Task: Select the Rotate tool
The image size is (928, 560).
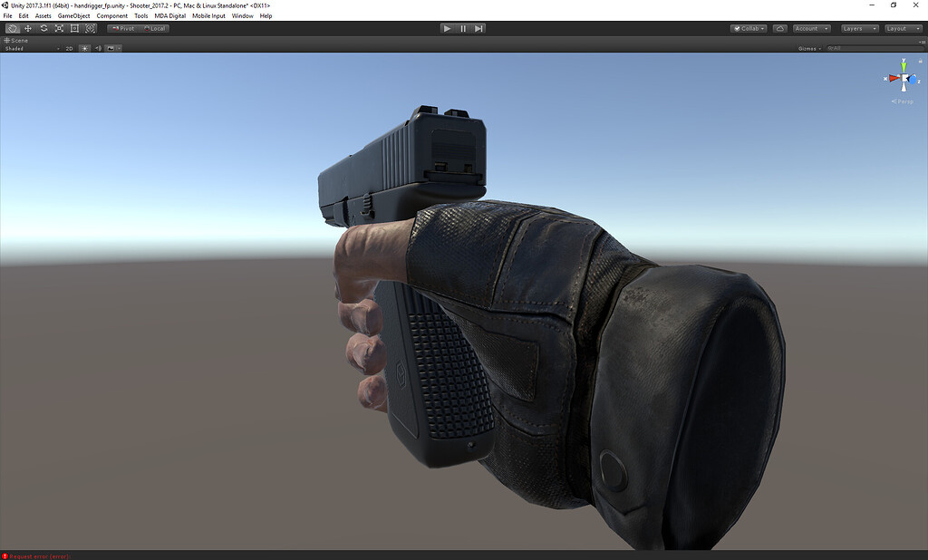Action: click(43, 28)
